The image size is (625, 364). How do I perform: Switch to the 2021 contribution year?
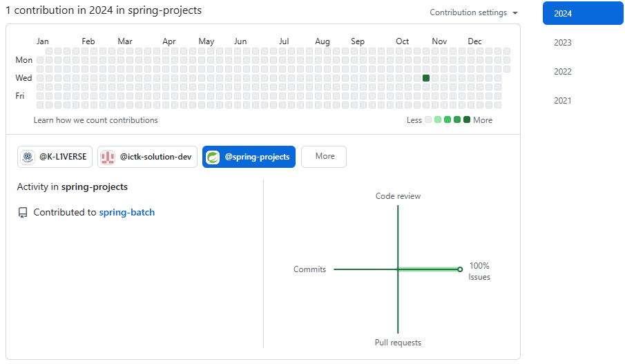click(x=562, y=101)
